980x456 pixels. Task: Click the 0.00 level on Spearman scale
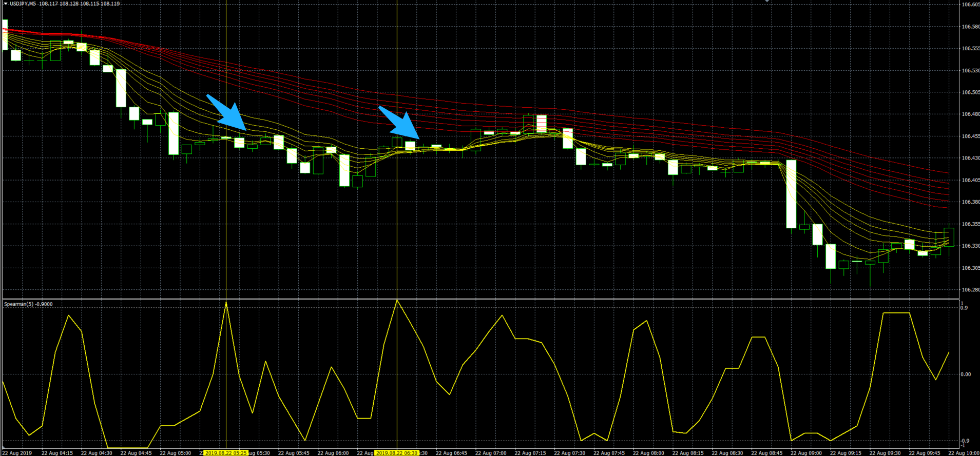tap(966, 374)
